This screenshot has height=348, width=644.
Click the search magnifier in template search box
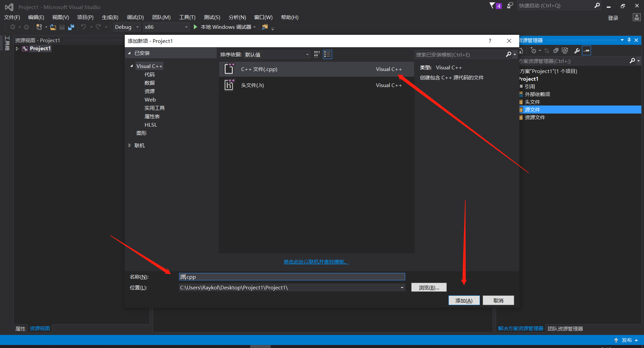coord(509,54)
